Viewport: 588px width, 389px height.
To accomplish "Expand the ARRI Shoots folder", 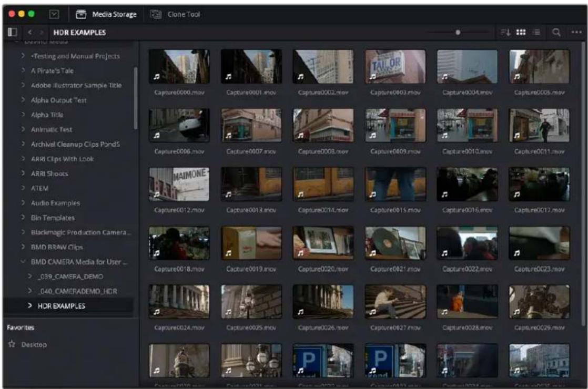I will point(23,173).
